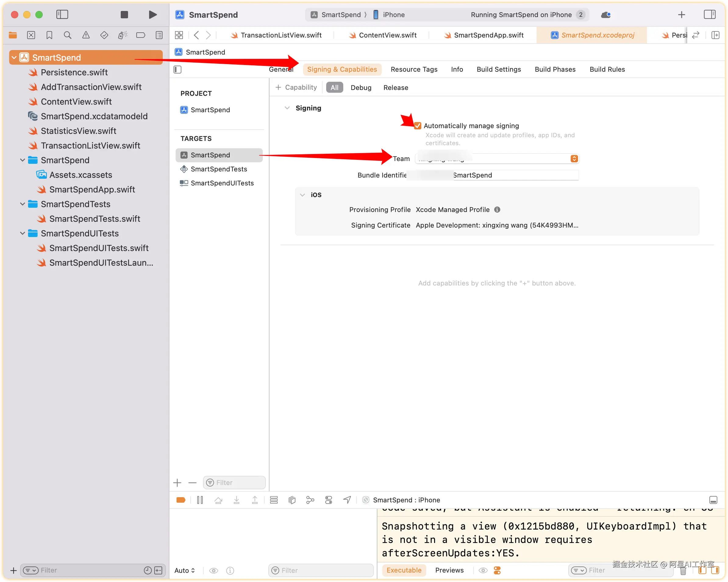The height and width of the screenshot is (582, 728).
Task: Click the Simulate Location arrow icon
Action: coord(347,500)
